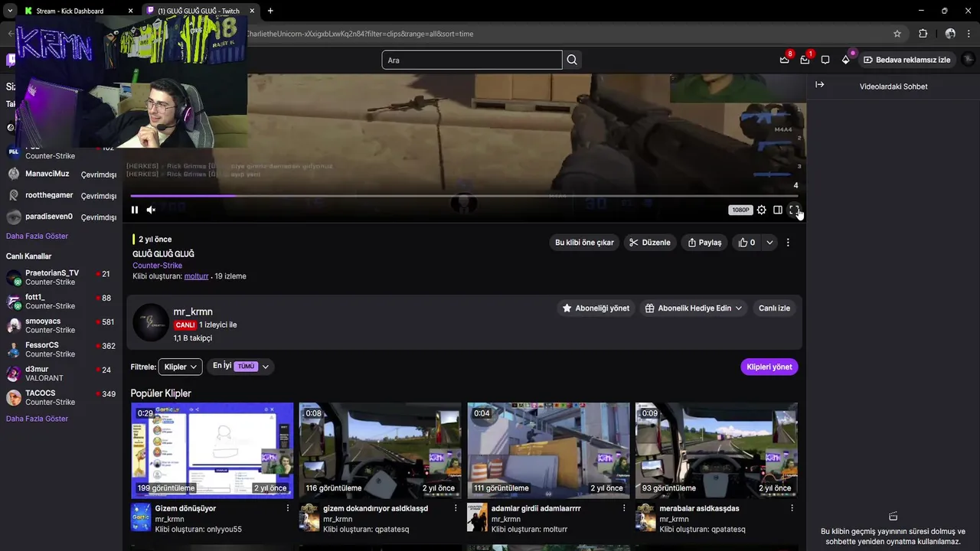The image size is (980, 551).
Task: Open clip creator molturr link
Action: pyautogui.click(x=196, y=276)
